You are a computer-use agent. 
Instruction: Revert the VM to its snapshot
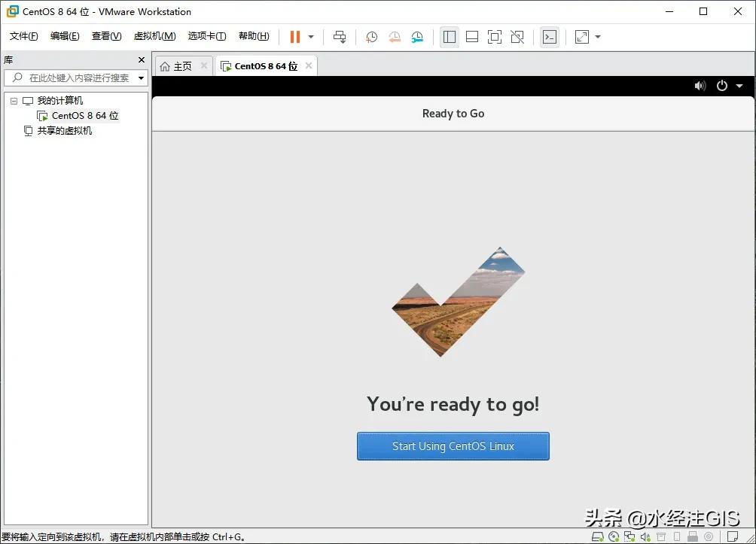(x=394, y=36)
